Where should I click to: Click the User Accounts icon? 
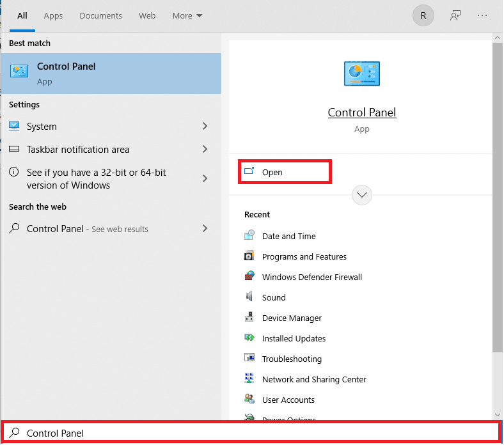[x=249, y=400]
